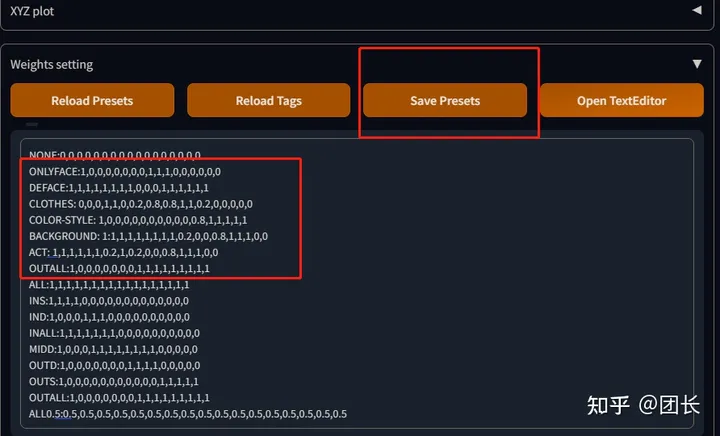Image resolution: width=720 pixels, height=436 pixels.
Task: Click the CLOTHES preset weights line
Action: [141, 204]
